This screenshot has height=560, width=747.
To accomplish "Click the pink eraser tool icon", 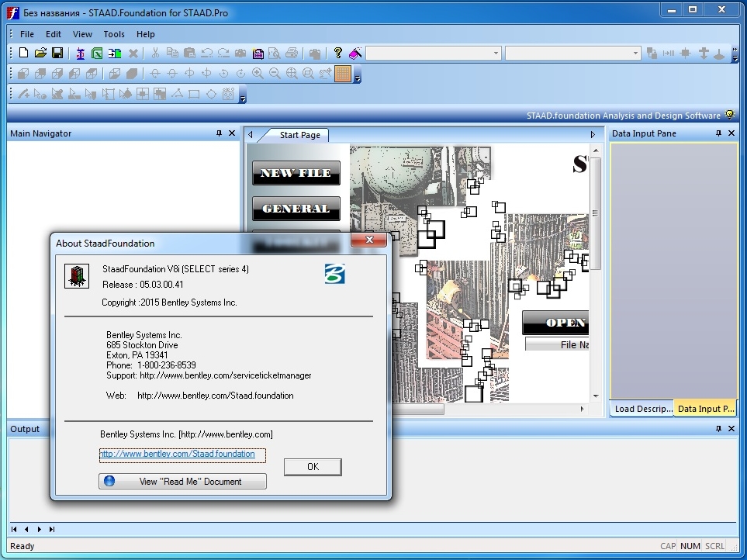I will pyautogui.click(x=355, y=54).
